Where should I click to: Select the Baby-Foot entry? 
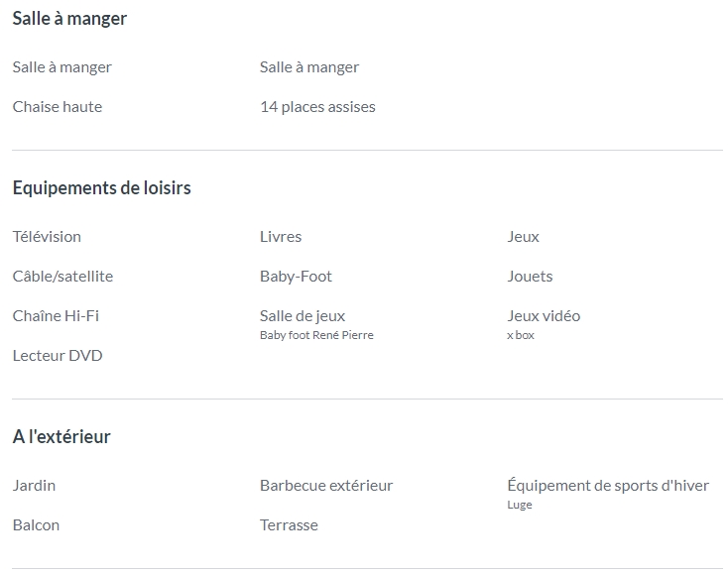[296, 276]
